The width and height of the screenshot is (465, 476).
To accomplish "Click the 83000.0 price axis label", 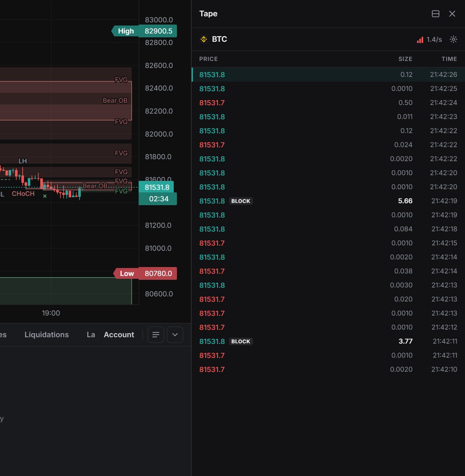I will click(159, 20).
